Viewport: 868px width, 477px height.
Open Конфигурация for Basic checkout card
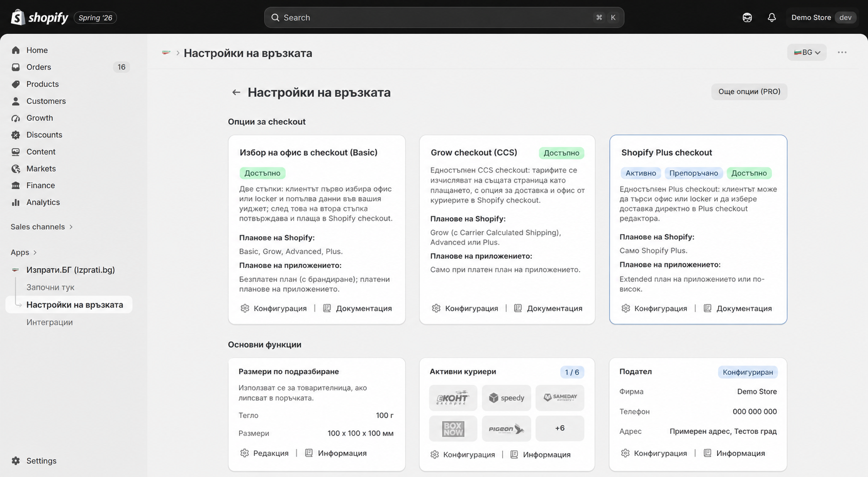(x=273, y=309)
